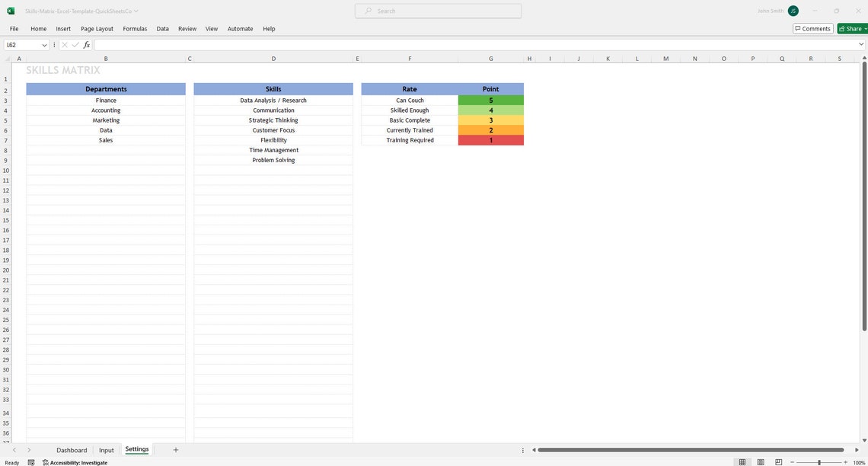Switch to Normal view icon

coord(742,462)
